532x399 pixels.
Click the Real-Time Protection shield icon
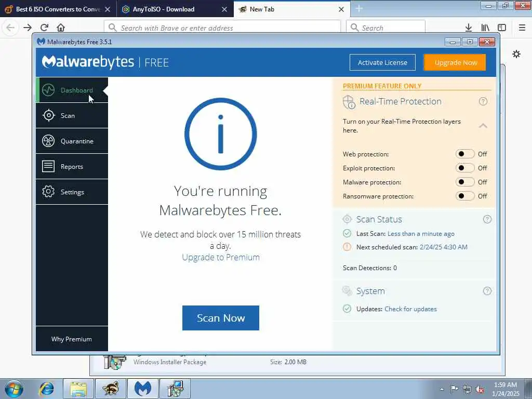(349, 102)
